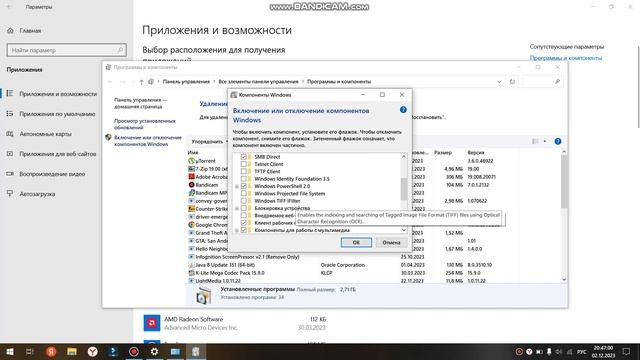640x360 pixels.
Task: Open Панель управления — домашняя страница link
Action: [x=140, y=103]
